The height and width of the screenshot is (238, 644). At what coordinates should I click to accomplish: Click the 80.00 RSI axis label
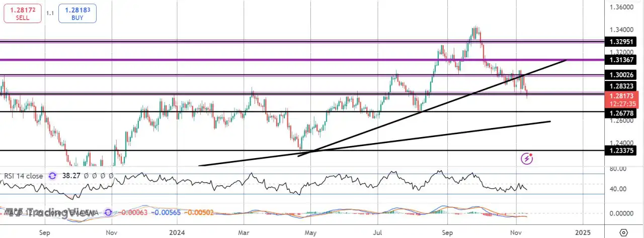tap(618, 169)
